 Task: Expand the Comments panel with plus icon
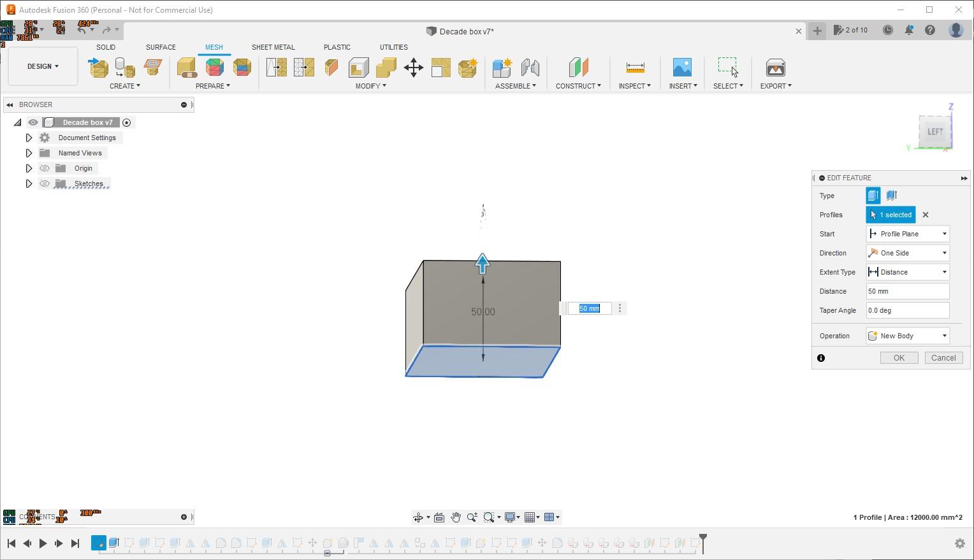(x=184, y=517)
